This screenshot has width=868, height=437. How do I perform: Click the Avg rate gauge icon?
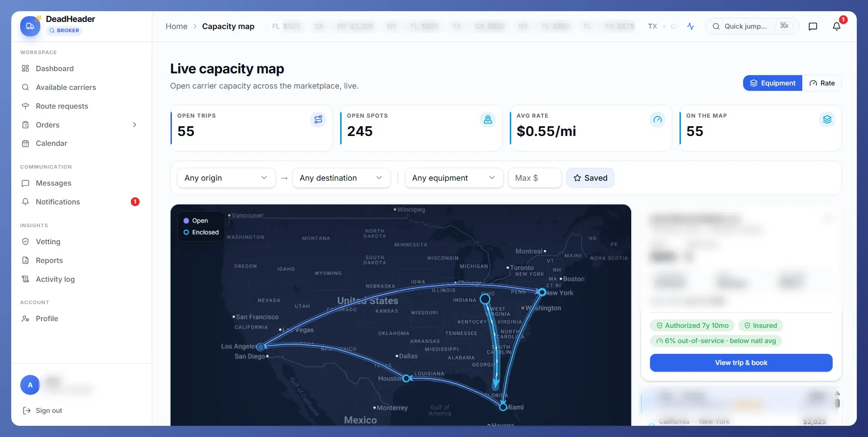tap(657, 119)
